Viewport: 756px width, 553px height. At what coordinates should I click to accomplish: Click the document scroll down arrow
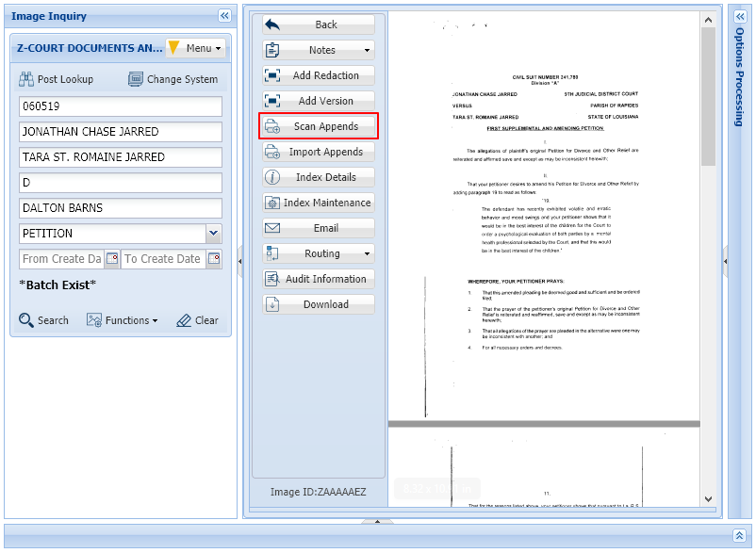tap(708, 499)
